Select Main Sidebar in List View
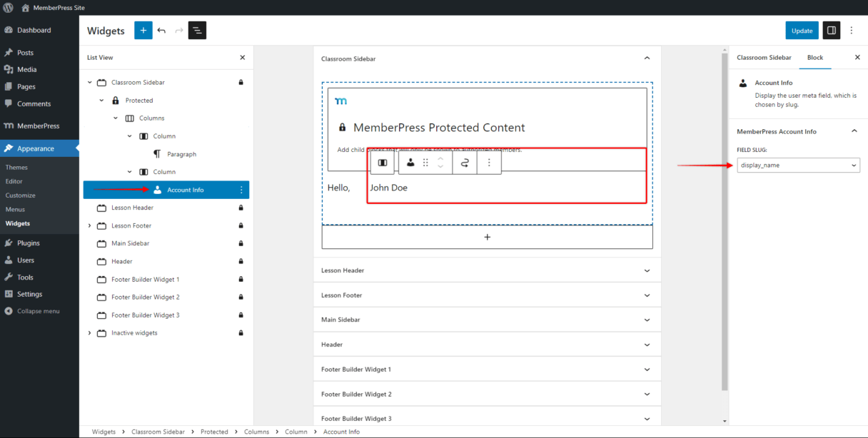868x438 pixels. tap(130, 243)
